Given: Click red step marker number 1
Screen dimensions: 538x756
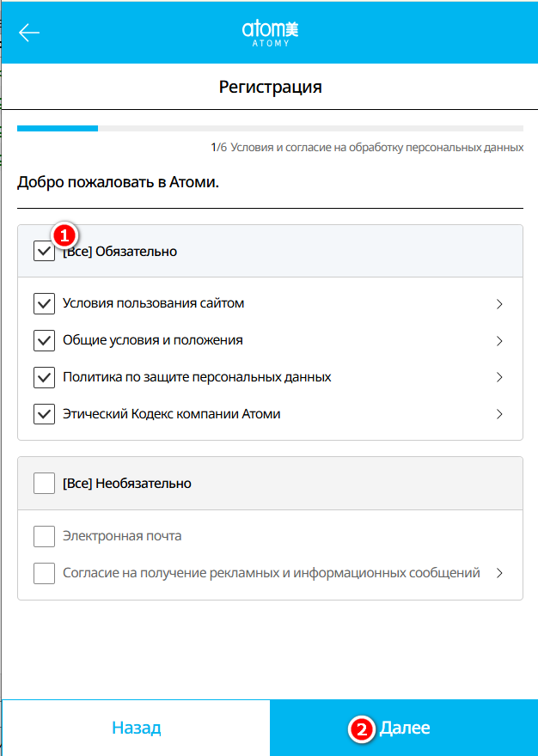Looking at the screenshot, I should (x=64, y=236).
